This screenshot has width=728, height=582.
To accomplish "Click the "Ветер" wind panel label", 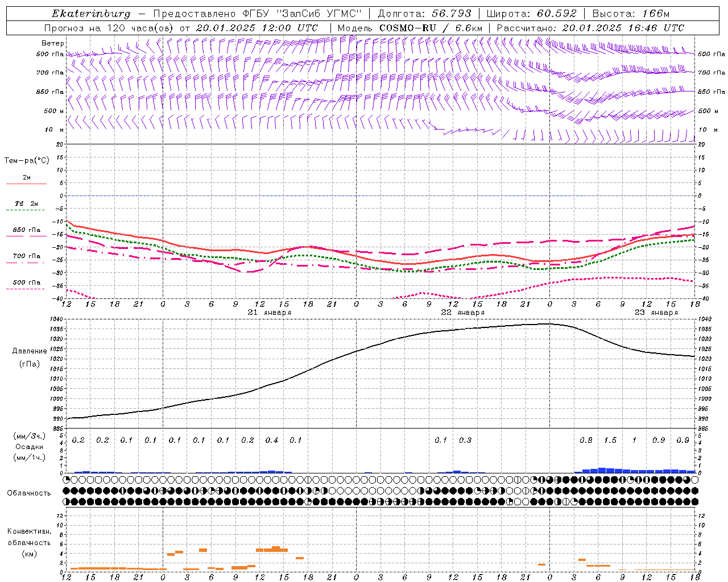I will [x=53, y=43].
